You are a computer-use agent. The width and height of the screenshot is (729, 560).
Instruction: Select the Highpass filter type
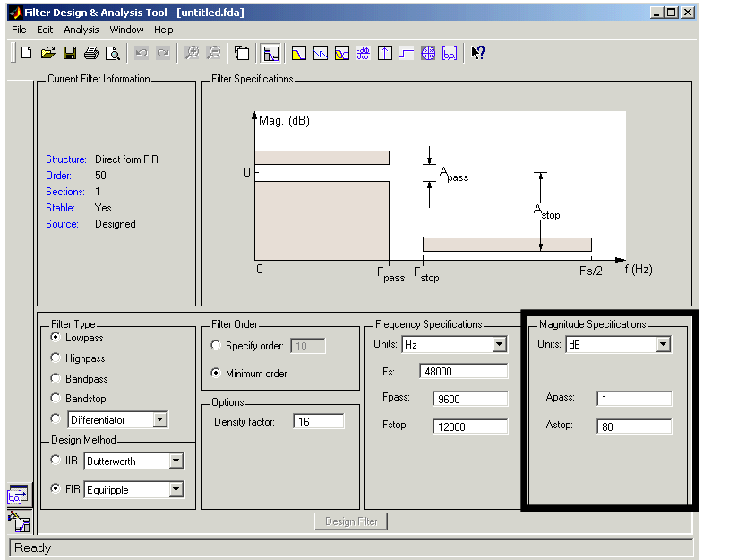coord(56,358)
